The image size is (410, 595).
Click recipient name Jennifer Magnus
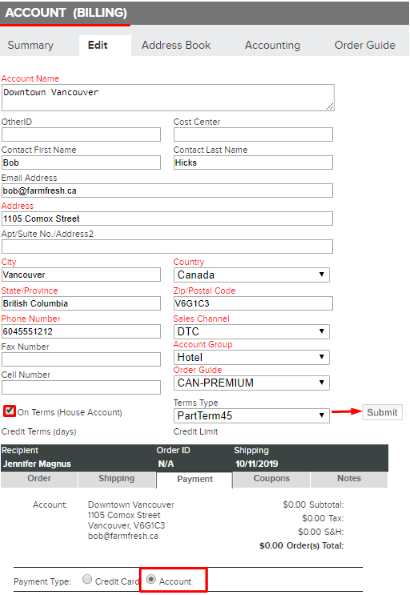coord(37,464)
